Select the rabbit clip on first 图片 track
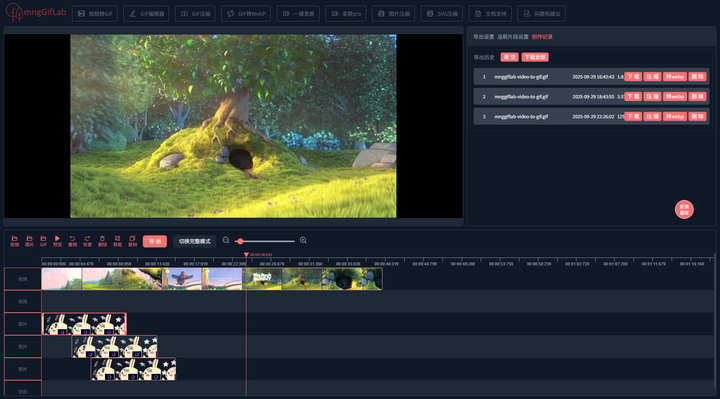This screenshot has height=399, width=720. click(x=84, y=324)
